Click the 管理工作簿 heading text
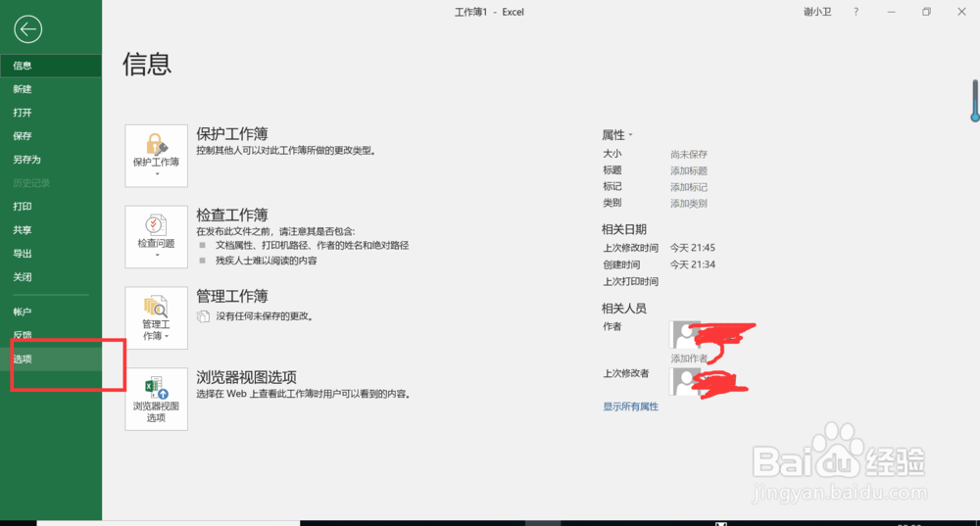Image resolution: width=980 pixels, height=526 pixels. click(232, 296)
